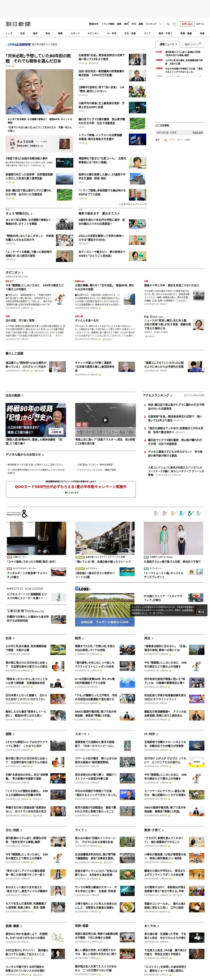Open ranking item 5 デジタル環境で子どもの学力ダウン
The height and width of the screenshot is (980, 210).
pos(175,454)
